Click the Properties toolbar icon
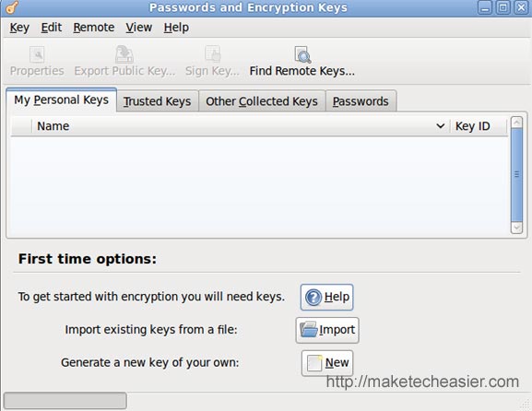This screenshot has height=411, width=532. 37,54
